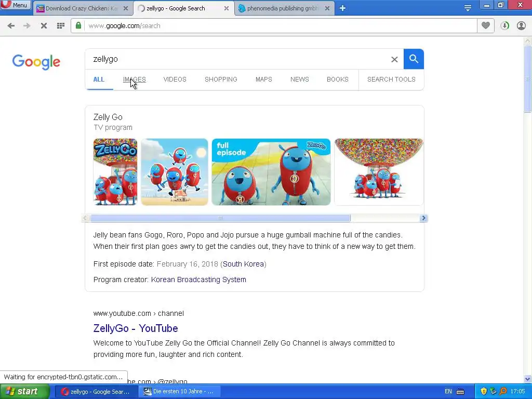Open the Speed Dial grid icon
Image resolution: width=532 pixels, height=399 pixels.
click(x=61, y=26)
